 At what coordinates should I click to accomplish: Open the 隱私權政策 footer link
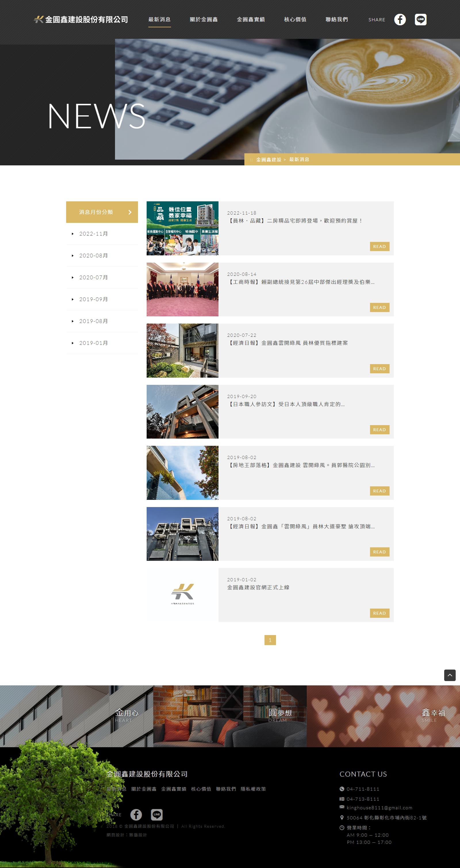(x=253, y=789)
